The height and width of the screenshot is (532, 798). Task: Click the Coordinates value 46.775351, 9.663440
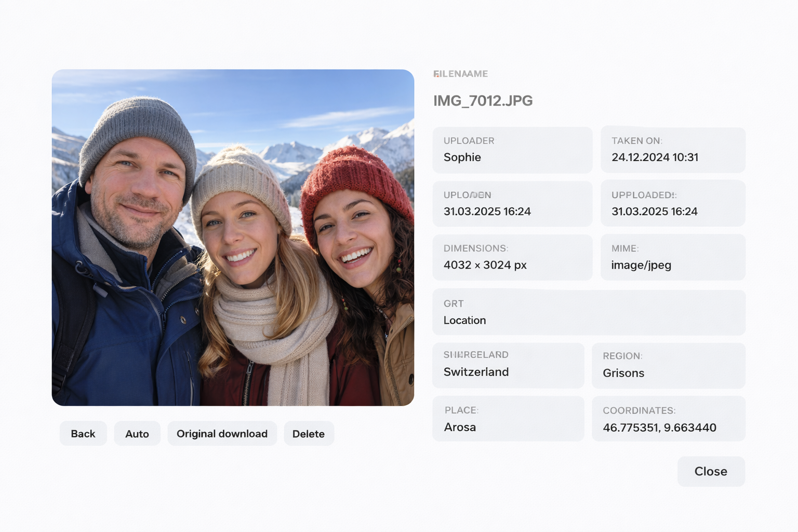[659, 428]
